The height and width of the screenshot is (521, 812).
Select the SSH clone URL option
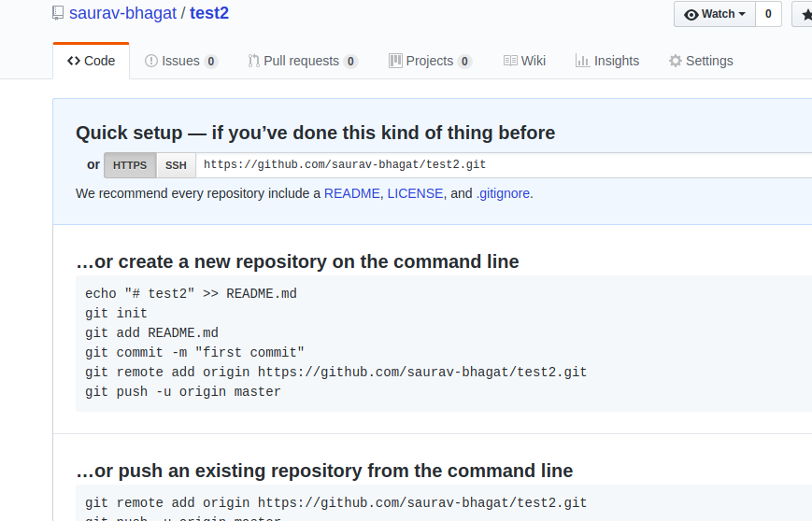coord(176,165)
